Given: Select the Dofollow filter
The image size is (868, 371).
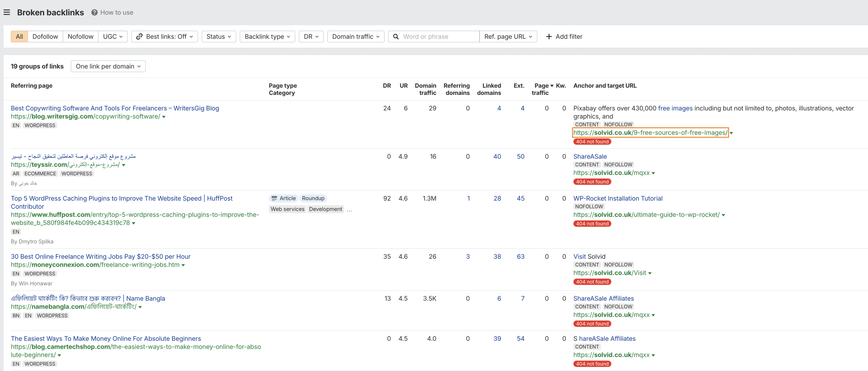Looking at the screenshot, I should pyautogui.click(x=45, y=36).
